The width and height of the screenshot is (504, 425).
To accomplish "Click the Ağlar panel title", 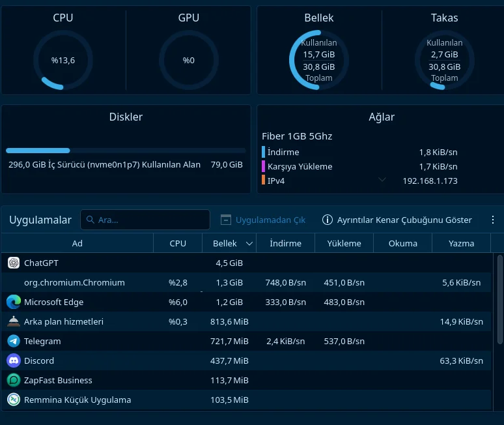I will 381,117.
